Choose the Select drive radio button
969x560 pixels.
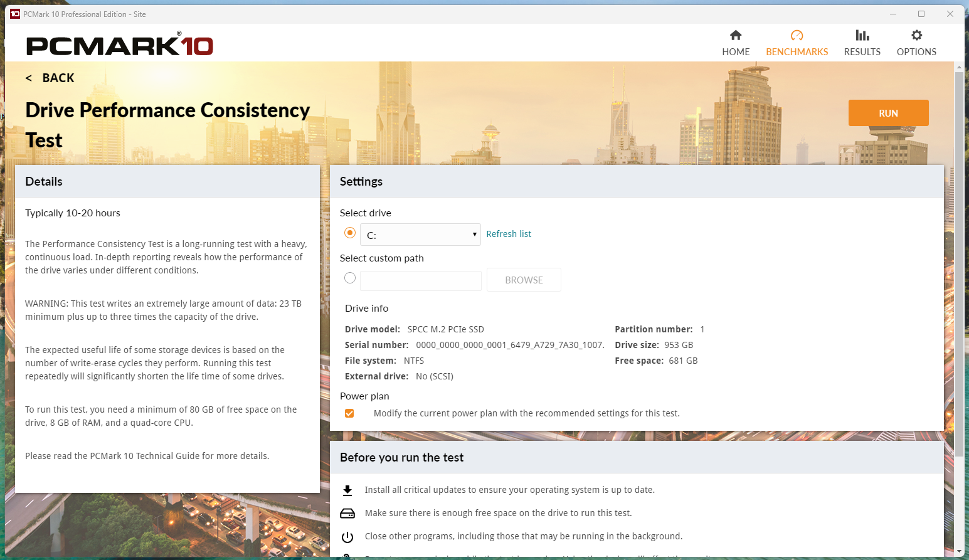pyautogui.click(x=350, y=233)
